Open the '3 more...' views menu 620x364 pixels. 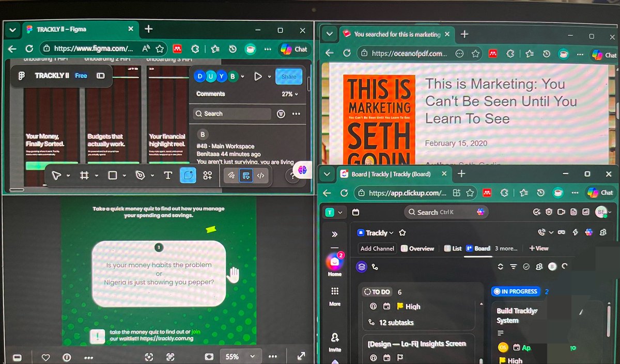pos(506,248)
